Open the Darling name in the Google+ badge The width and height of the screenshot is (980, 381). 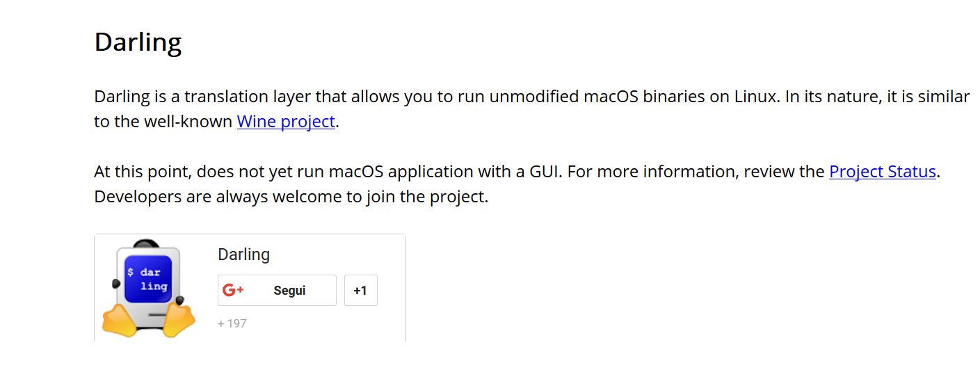click(x=243, y=254)
